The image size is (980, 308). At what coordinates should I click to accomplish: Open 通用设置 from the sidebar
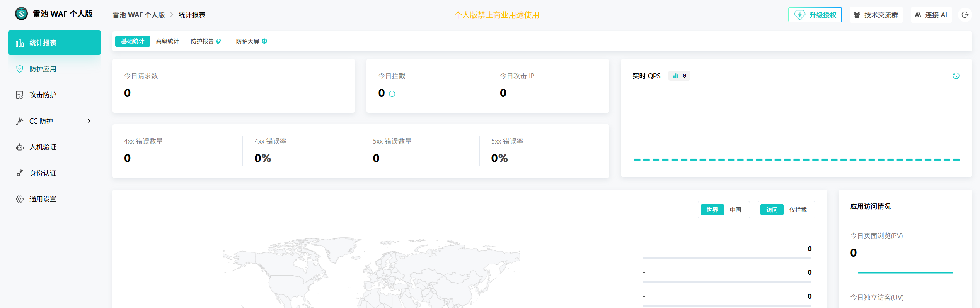(x=43, y=199)
